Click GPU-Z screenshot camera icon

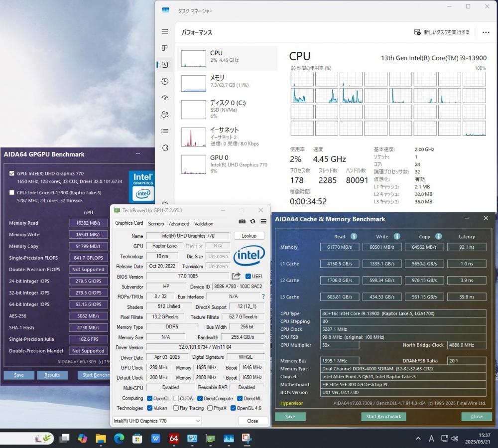coord(242,221)
